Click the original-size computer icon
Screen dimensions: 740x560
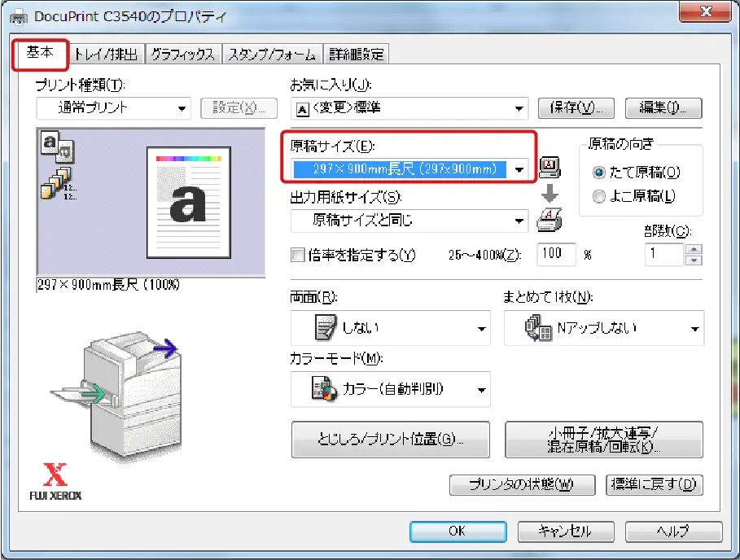click(x=550, y=167)
